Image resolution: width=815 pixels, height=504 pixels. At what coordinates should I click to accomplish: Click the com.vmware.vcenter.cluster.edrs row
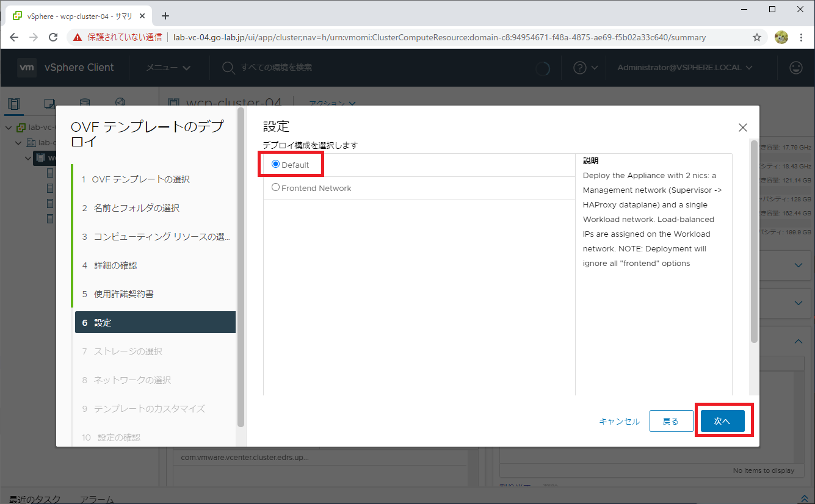coord(322,456)
